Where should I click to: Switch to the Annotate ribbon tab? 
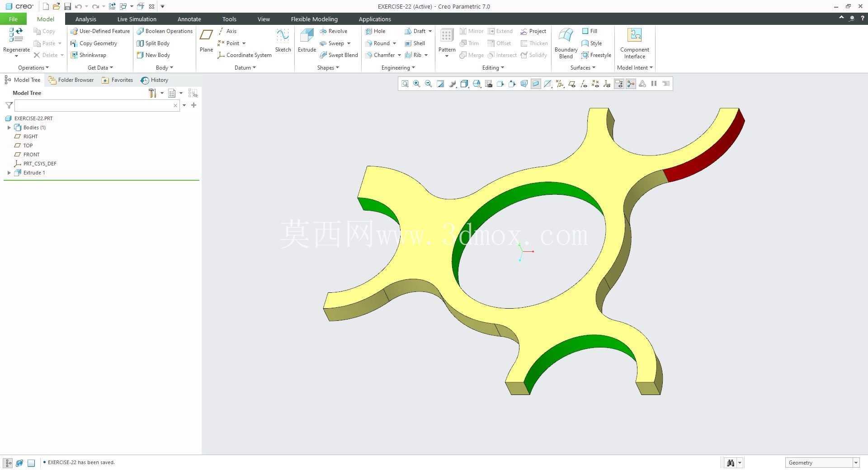(x=189, y=19)
